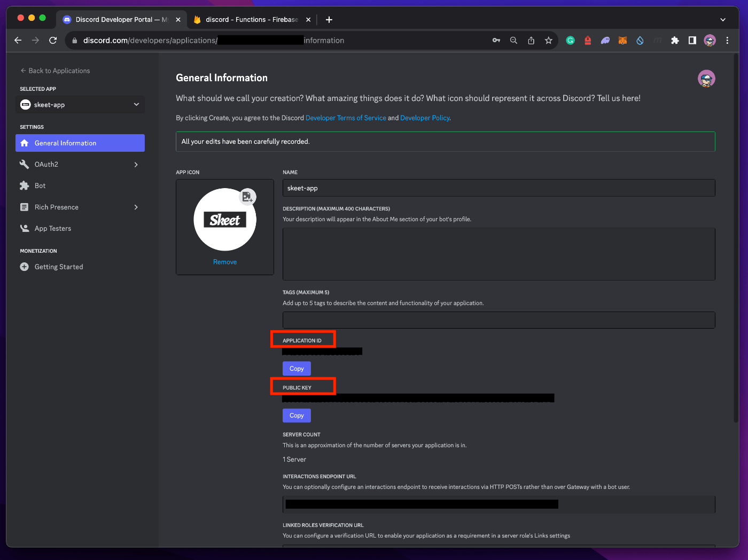Image resolution: width=748 pixels, height=560 pixels.
Task: Copy the Application ID
Action: tap(297, 369)
